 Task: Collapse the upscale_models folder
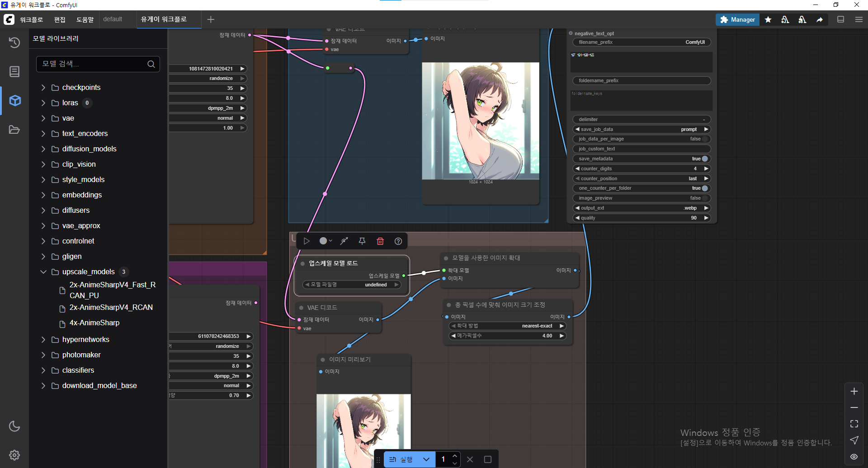click(43, 272)
